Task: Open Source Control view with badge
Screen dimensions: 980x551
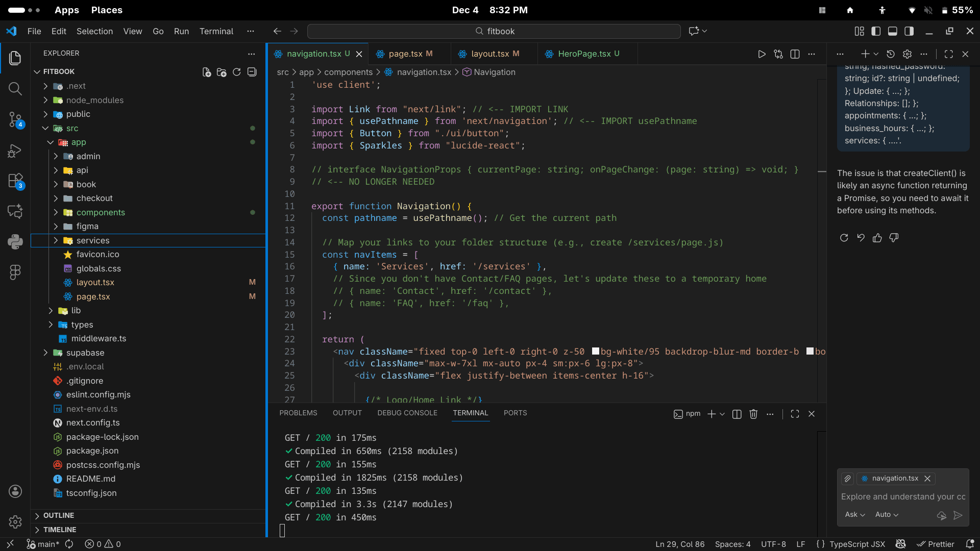Action: pos(15,120)
